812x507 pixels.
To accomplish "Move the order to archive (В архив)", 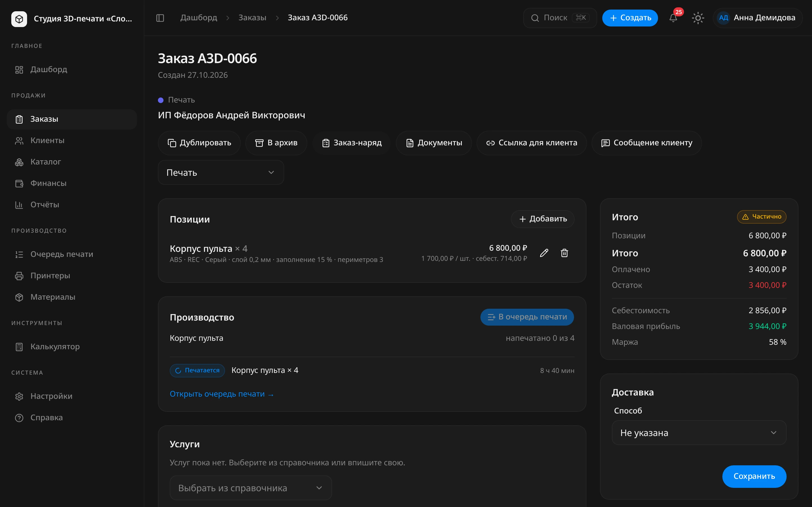I will point(276,143).
